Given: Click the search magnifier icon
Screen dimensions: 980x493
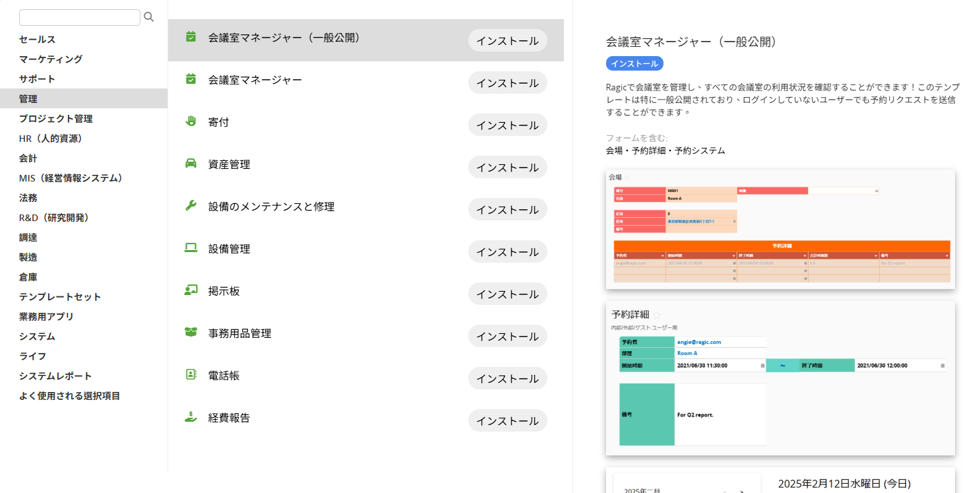Looking at the screenshot, I should (x=148, y=17).
